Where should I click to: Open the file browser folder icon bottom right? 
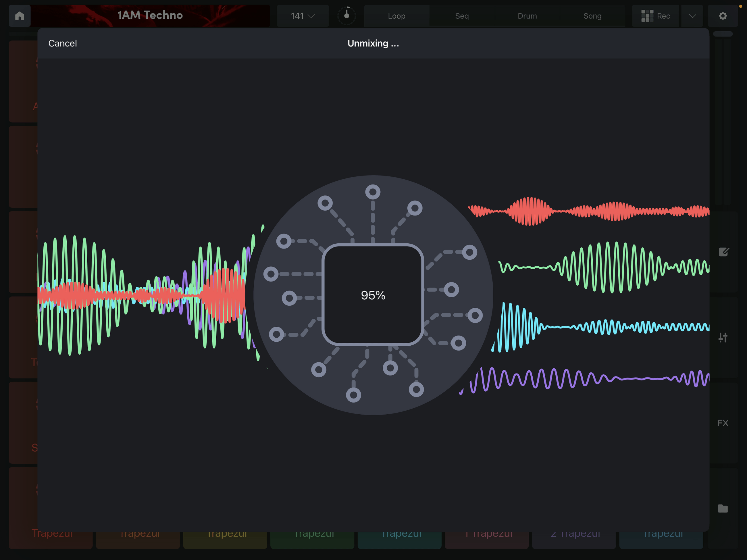coord(723,509)
